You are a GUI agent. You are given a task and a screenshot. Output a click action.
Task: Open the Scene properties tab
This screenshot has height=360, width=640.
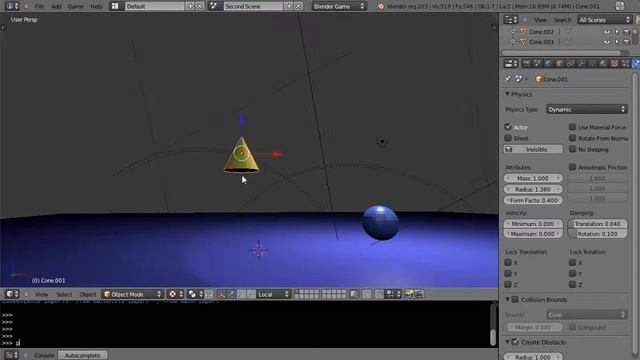[x=538, y=63]
